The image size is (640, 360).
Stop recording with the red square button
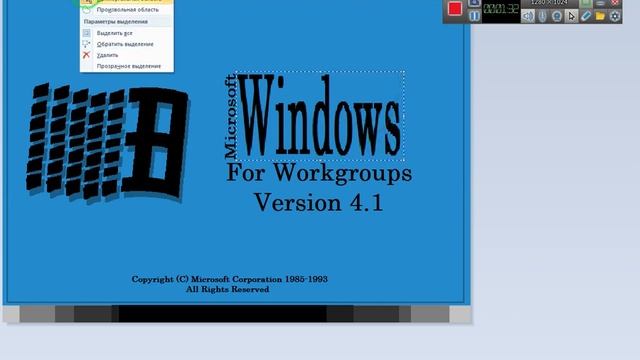pyautogui.click(x=455, y=9)
